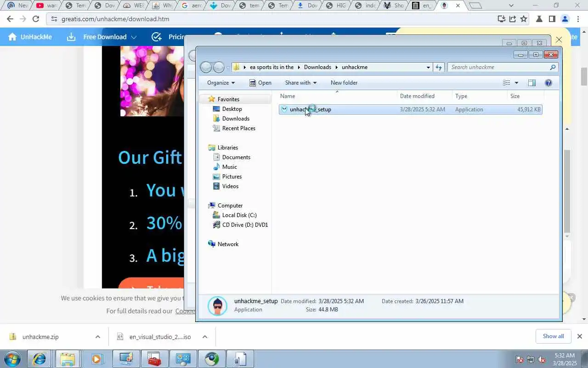Expand breadcrumb arrow after Downloads

tap(336, 67)
